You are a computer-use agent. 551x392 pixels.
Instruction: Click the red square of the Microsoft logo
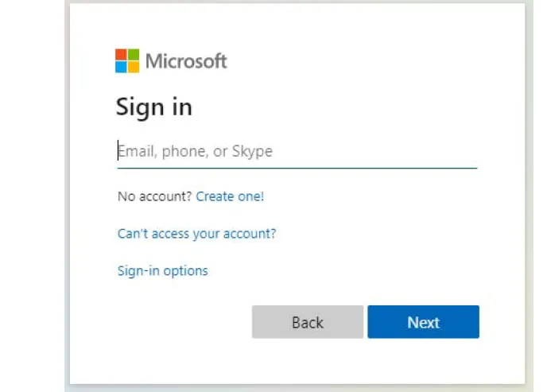[x=122, y=55]
